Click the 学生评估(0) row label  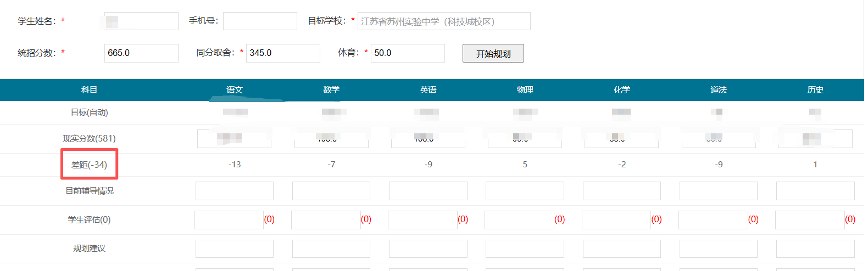[89, 219]
